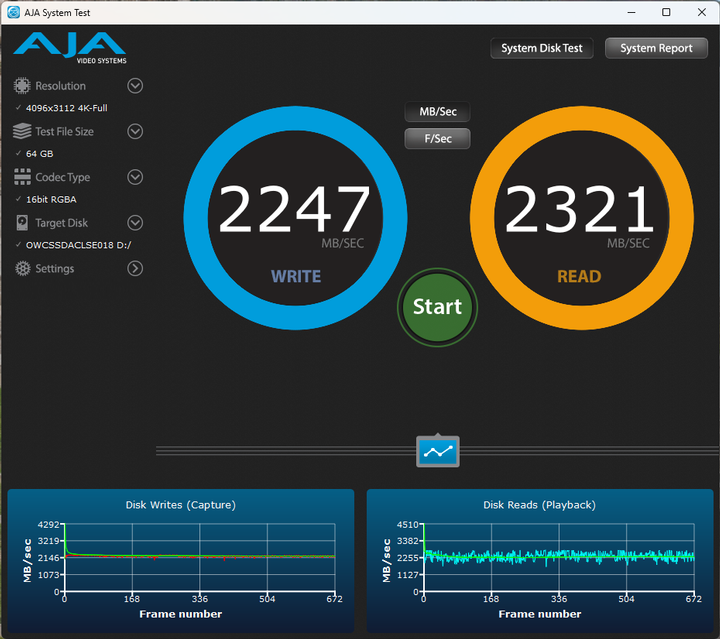Click the Settings gear icon

(21, 268)
